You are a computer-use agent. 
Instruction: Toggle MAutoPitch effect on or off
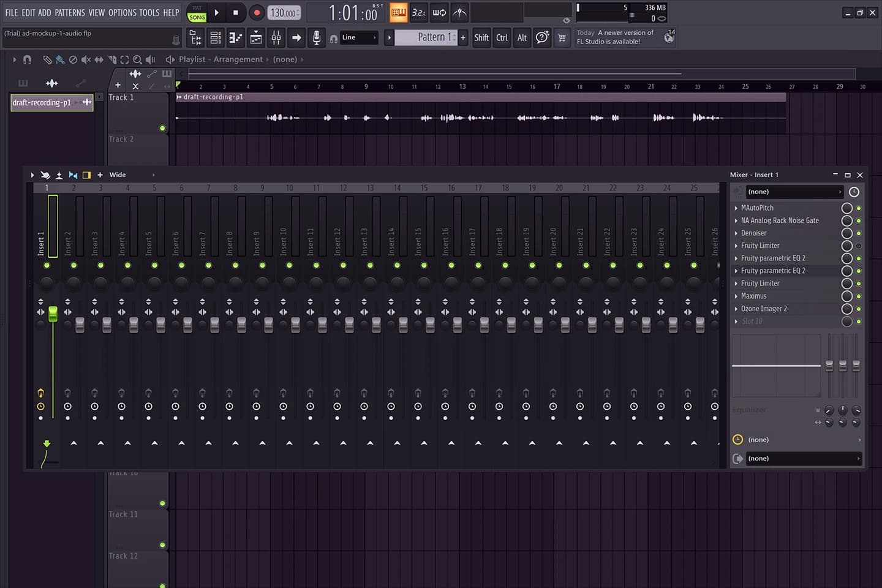pyautogui.click(x=859, y=208)
